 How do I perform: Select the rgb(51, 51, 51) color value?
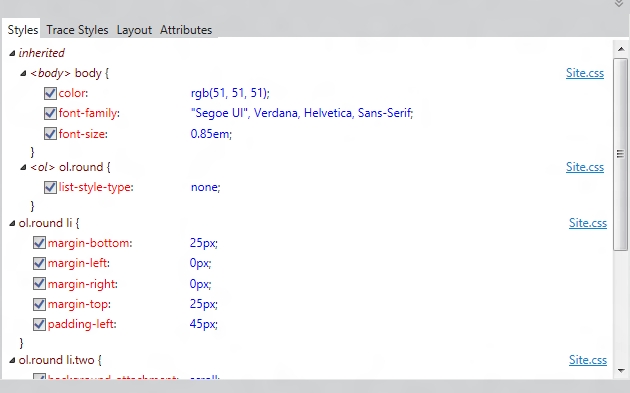click(230, 93)
